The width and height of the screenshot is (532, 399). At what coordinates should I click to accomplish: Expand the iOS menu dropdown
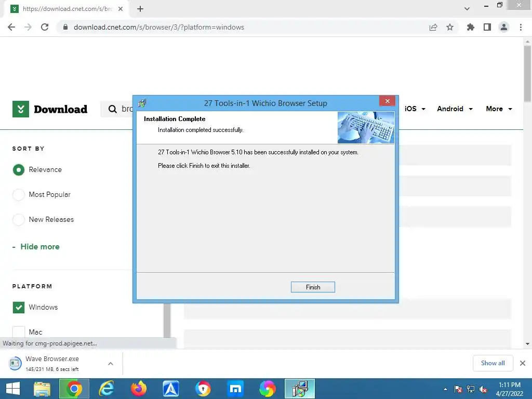(415, 109)
